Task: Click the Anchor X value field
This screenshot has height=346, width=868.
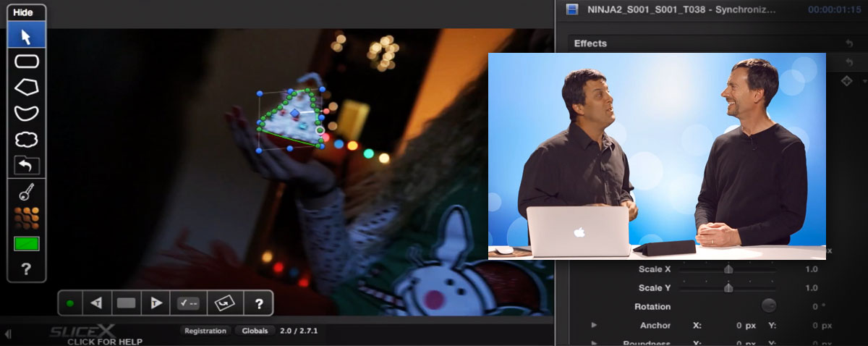Action: pos(747,325)
